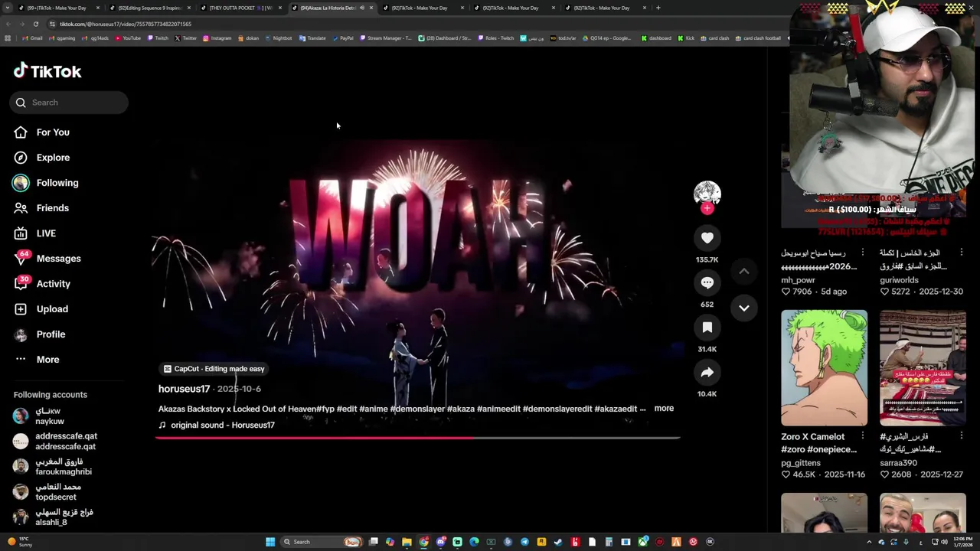Open pg_gittens profile link
This screenshot has width=980, height=551.
(801, 463)
